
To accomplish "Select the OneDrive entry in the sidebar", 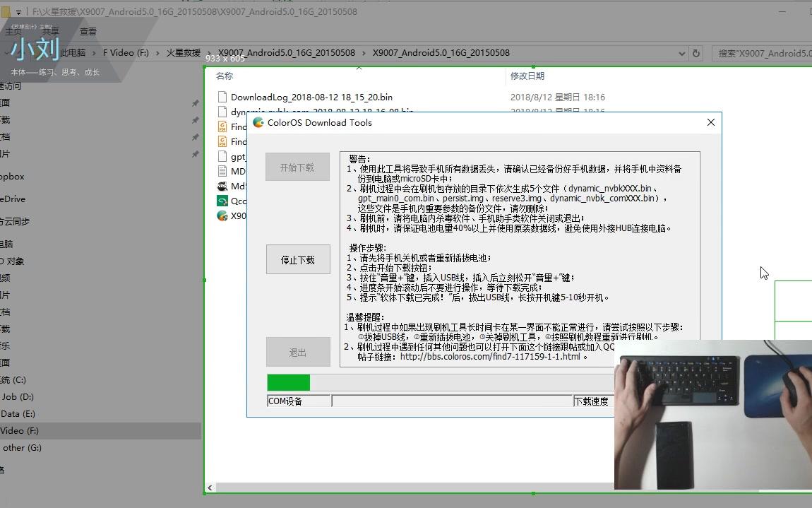I will (13, 199).
